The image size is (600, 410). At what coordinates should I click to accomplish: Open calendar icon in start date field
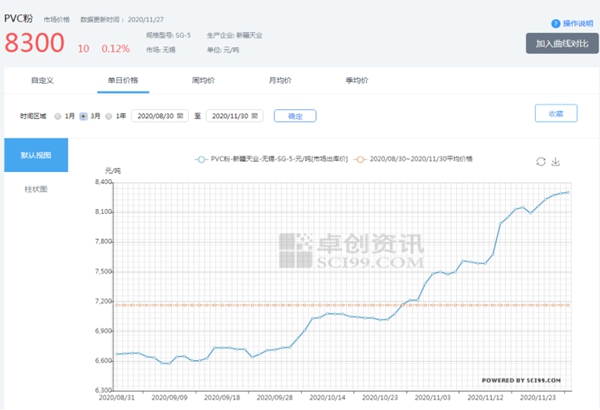180,116
